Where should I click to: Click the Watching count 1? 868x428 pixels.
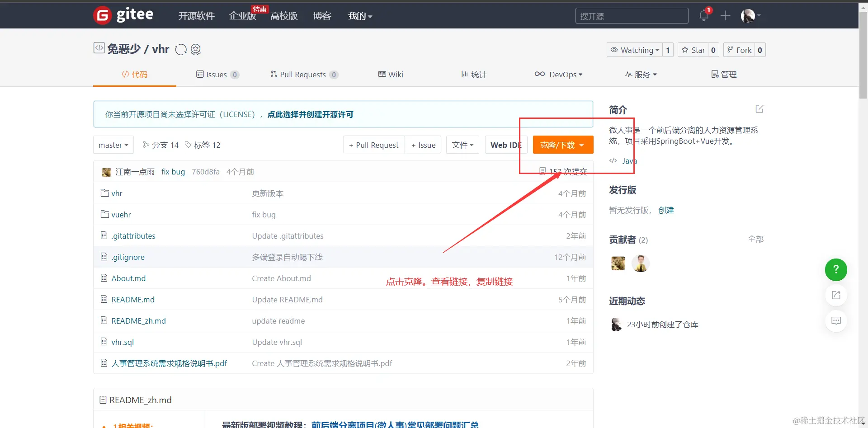click(668, 50)
